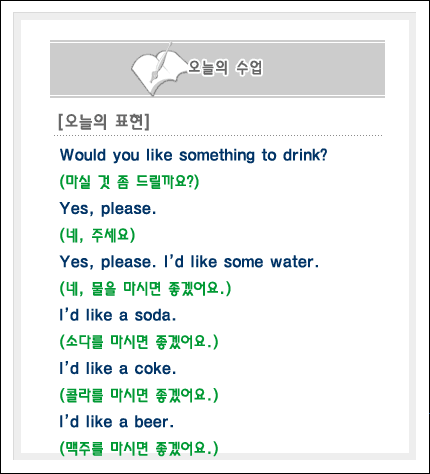Select 'Yes, please. I'd like some water.'
The width and height of the screenshot is (430, 474).
coord(189,262)
